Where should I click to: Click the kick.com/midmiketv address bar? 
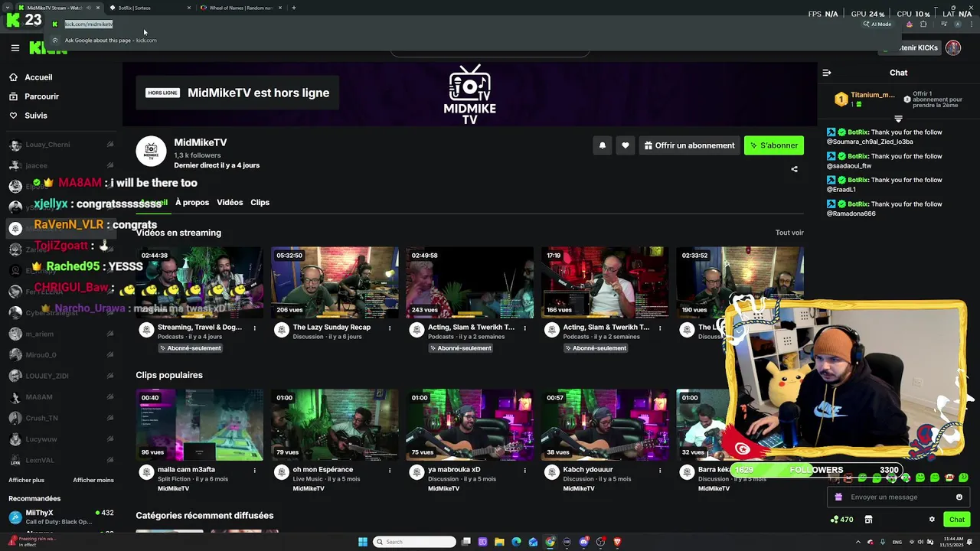(89, 24)
